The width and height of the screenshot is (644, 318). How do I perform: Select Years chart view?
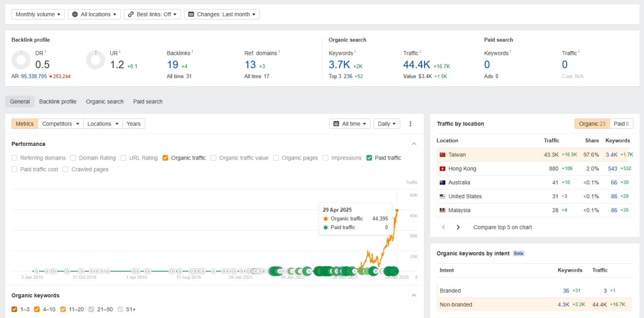click(134, 124)
